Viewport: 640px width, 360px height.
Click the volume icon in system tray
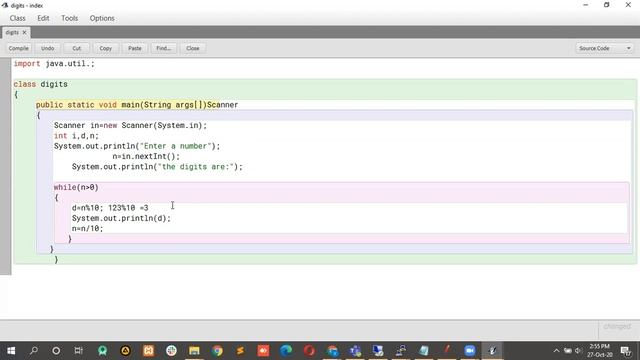(x=578, y=351)
